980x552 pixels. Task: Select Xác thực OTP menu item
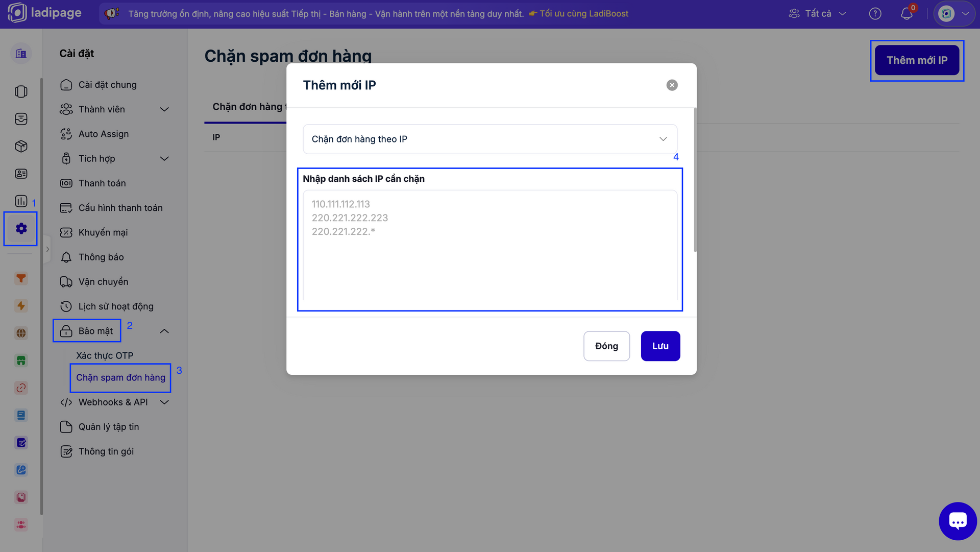pos(105,355)
